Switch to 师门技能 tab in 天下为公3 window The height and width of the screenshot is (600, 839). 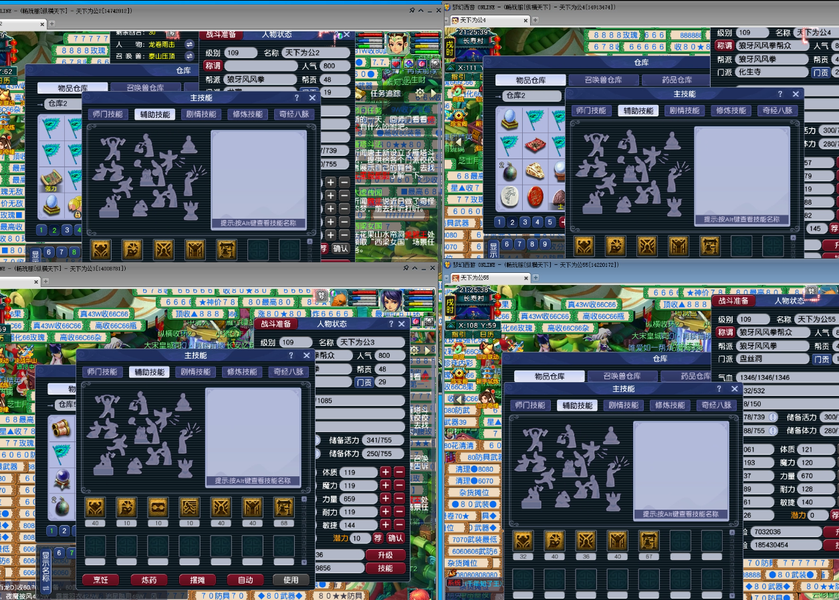pos(101,371)
